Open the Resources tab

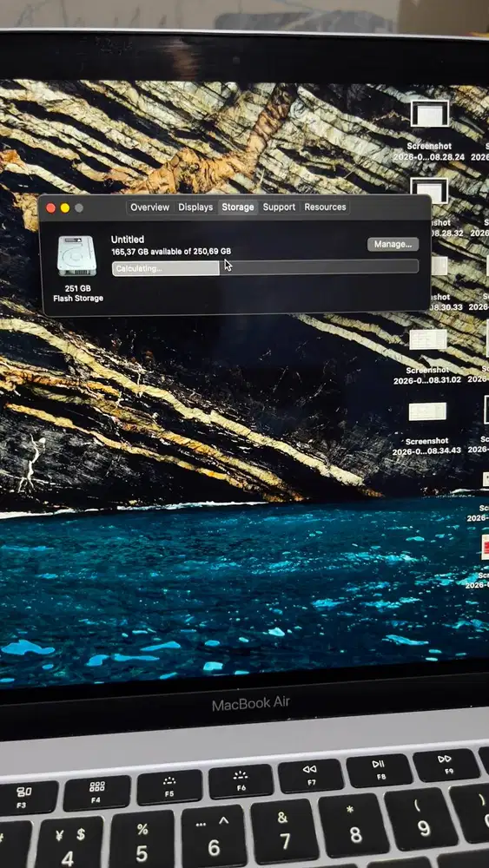[325, 207]
